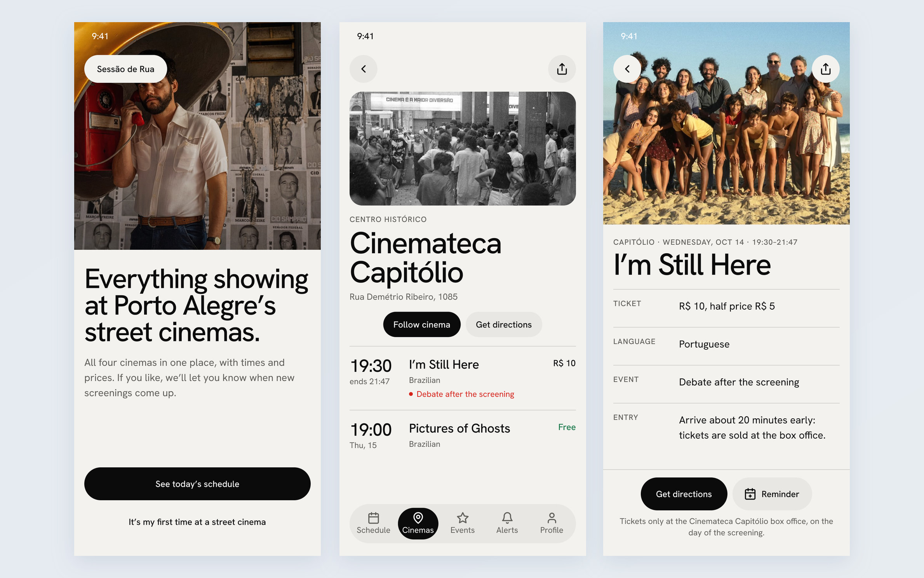Tap the ends 21:47 time label
The width and height of the screenshot is (924, 578).
tap(369, 381)
